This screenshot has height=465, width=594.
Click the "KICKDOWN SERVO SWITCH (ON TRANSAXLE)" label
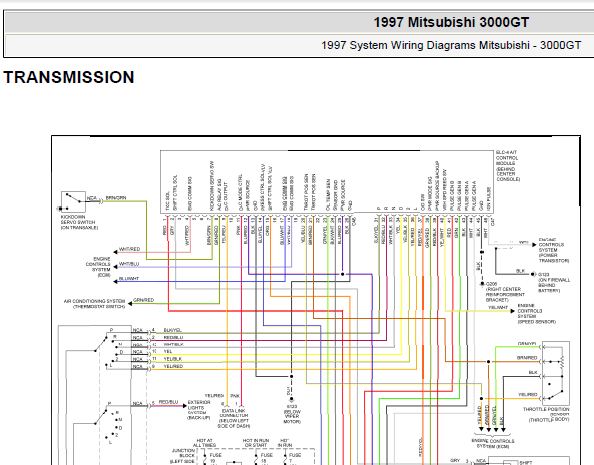pos(80,222)
